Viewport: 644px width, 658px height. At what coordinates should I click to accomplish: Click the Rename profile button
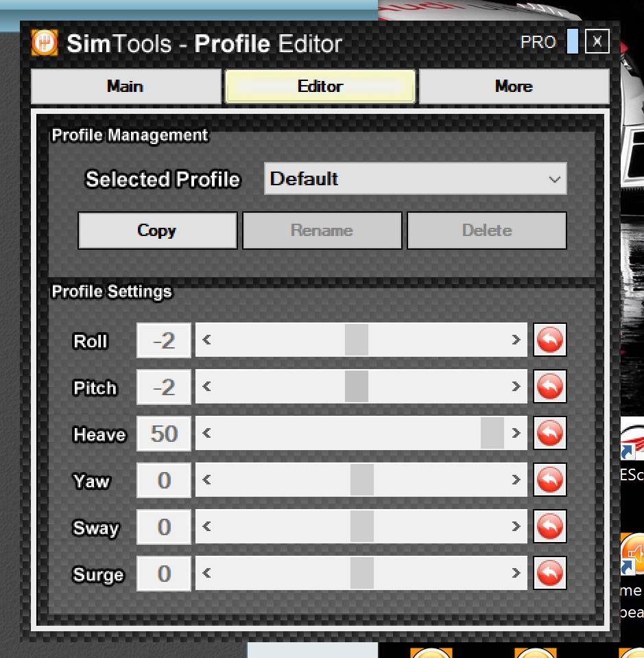click(x=322, y=231)
